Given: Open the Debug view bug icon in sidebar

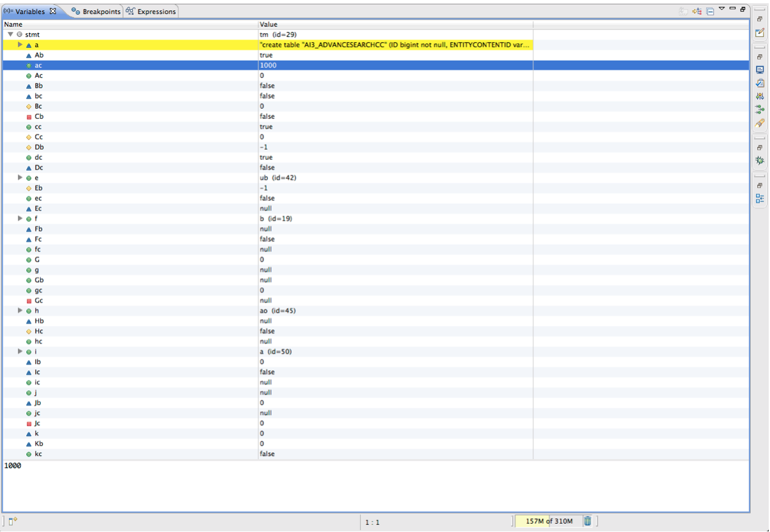Looking at the screenshot, I should click(x=760, y=160).
